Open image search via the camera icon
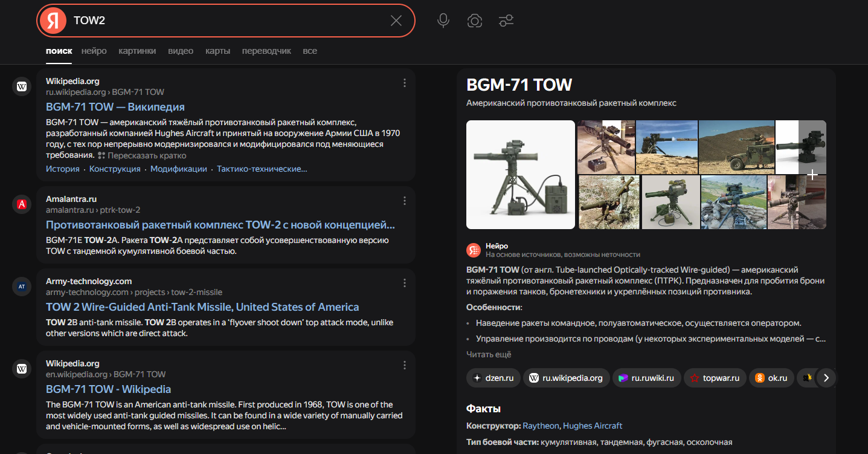Viewport: 868px width, 454px height. tap(475, 21)
